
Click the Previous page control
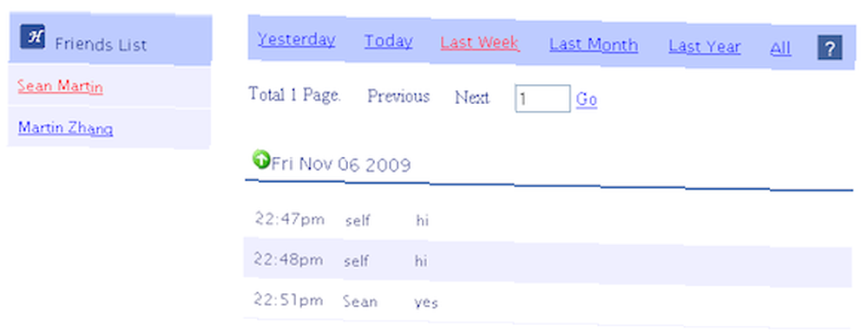(x=398, y=96)
